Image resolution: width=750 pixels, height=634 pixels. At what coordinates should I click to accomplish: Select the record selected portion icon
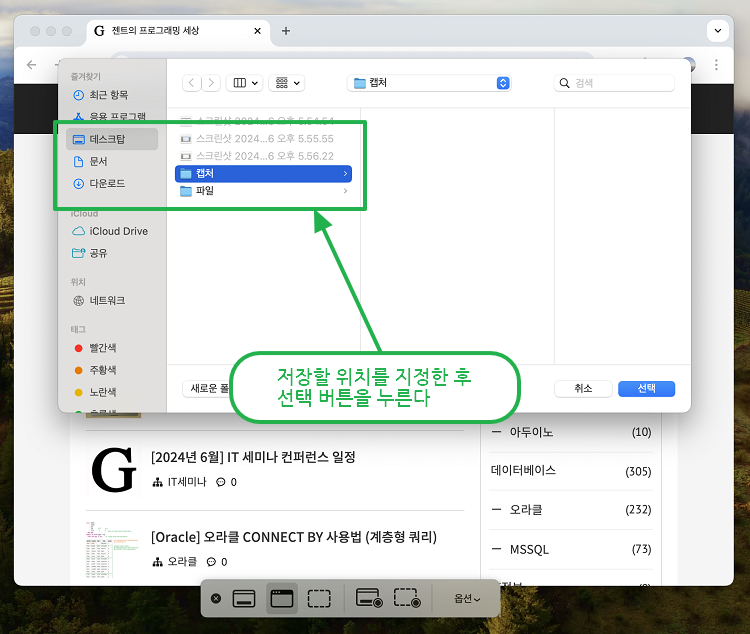click(x=407, y=598)
